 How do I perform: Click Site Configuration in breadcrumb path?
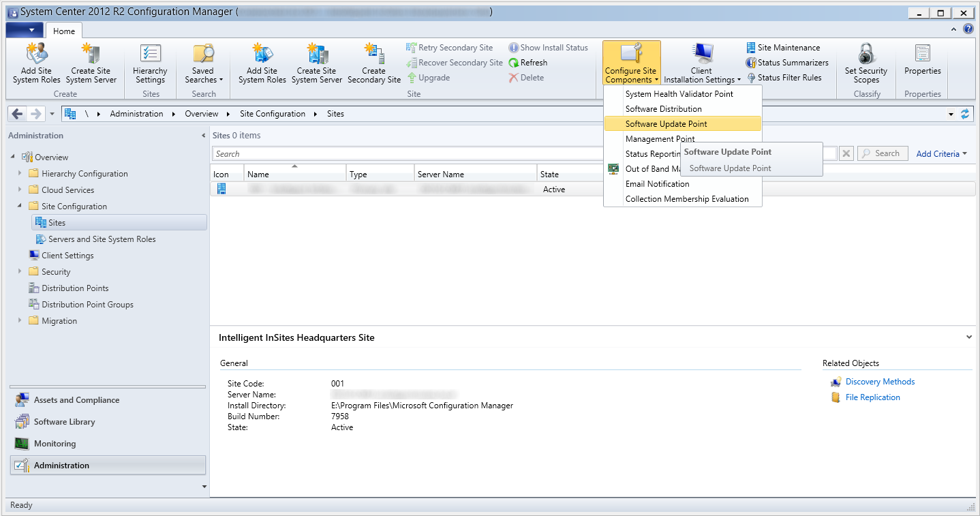coord(273,114)
